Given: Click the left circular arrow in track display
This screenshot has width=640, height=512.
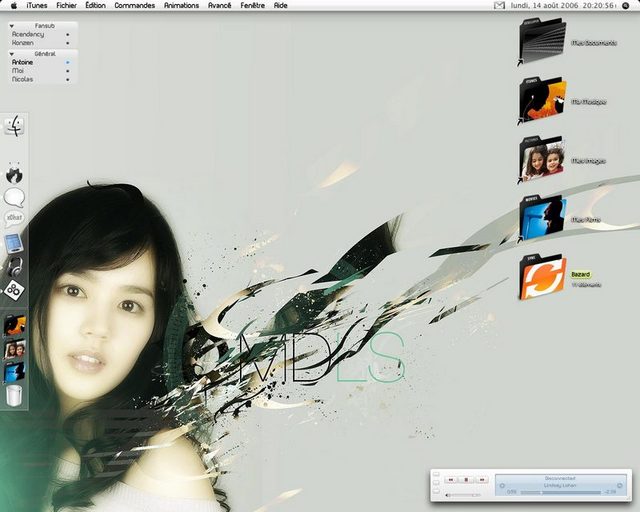Looking at the screenshot, I should [502, 485].
